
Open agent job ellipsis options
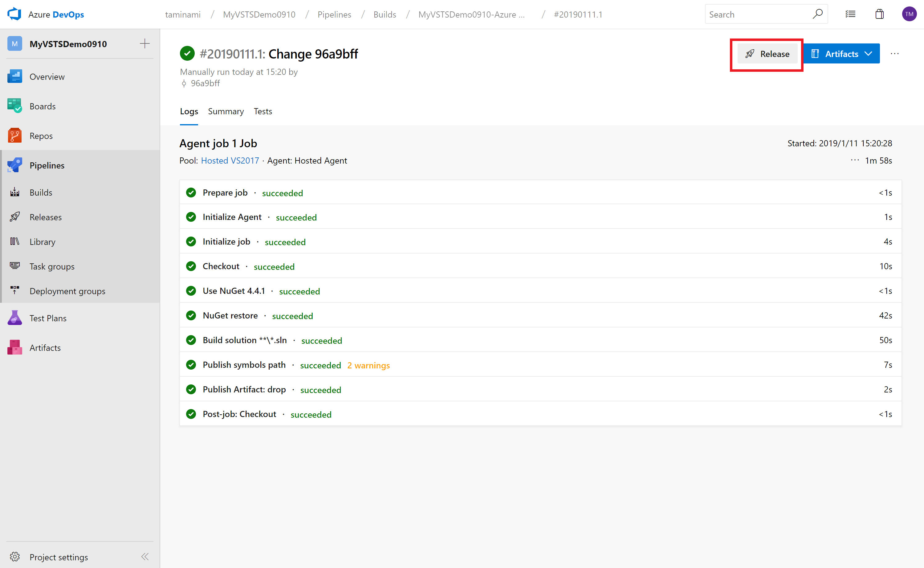click(855, 160)
